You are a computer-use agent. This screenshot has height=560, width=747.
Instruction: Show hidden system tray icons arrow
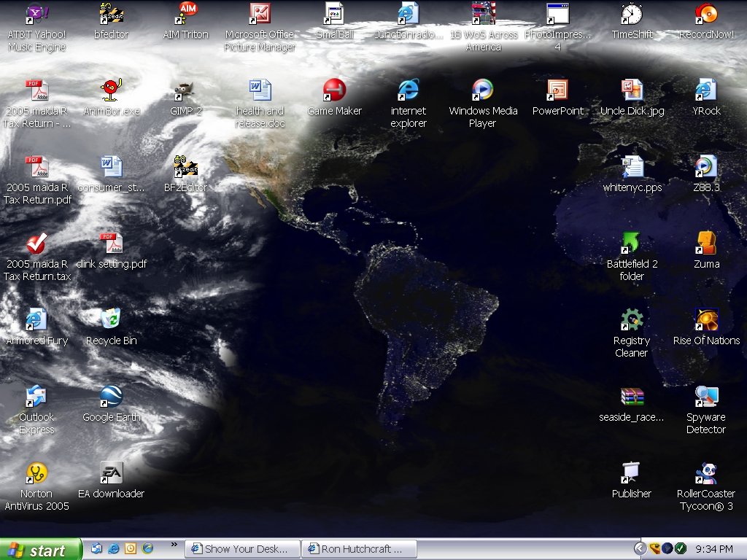pos(640,548)
